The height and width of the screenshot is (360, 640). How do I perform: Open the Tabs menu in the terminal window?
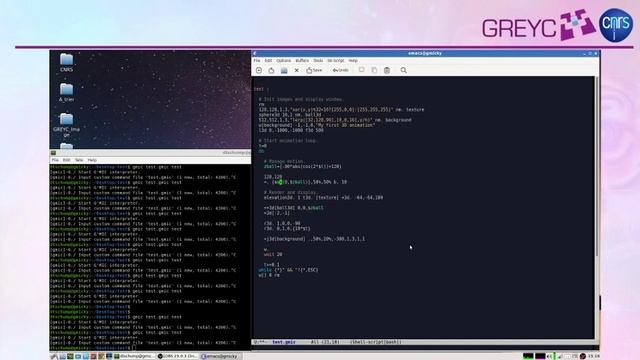pos(79,160)
